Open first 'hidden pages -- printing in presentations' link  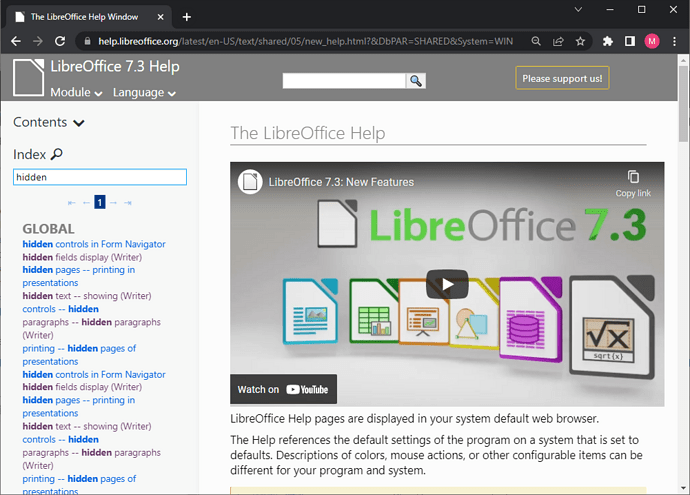(79, 276)
